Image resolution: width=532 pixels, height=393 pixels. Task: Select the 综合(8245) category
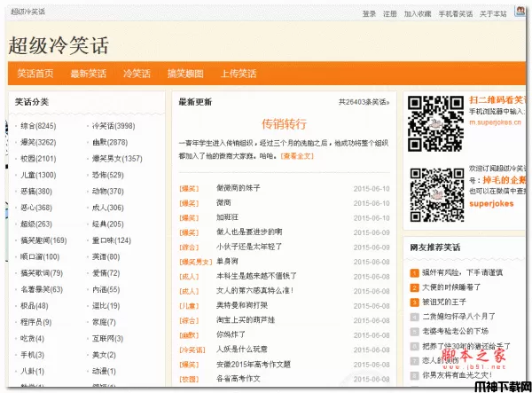coord(38,126)
